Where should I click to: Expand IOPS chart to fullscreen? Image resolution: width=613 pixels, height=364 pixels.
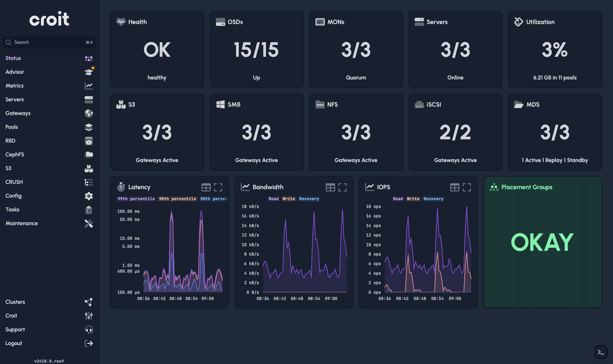click(x=467, y=188)
